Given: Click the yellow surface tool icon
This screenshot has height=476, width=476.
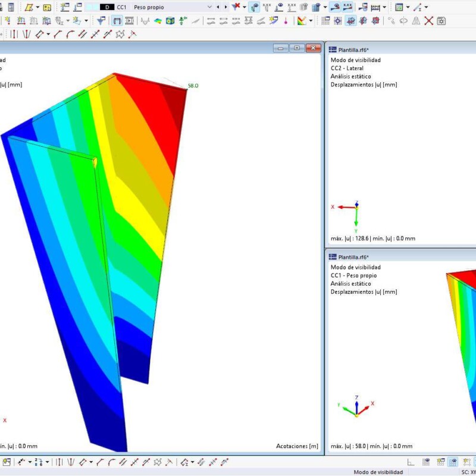Looking at the screenshot, I should click(29, 7).
